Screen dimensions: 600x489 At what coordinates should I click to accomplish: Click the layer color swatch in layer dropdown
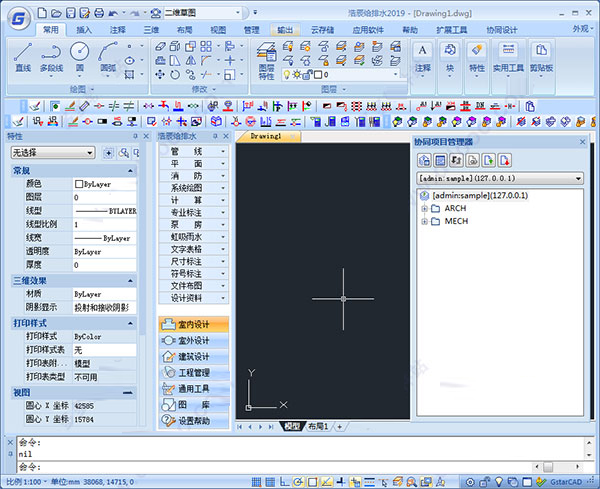[x=318, y=75]
